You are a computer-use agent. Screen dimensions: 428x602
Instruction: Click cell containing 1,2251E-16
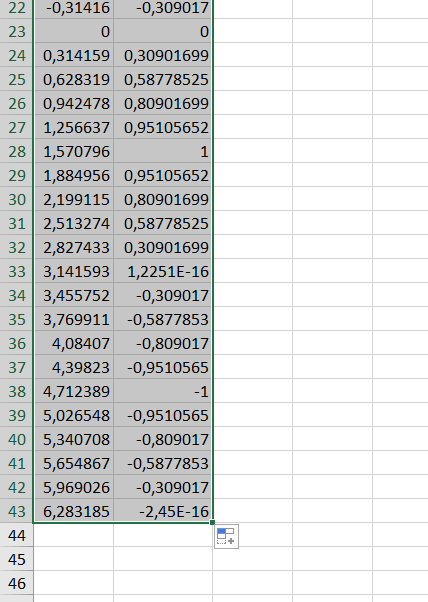(x=163, y=271)
